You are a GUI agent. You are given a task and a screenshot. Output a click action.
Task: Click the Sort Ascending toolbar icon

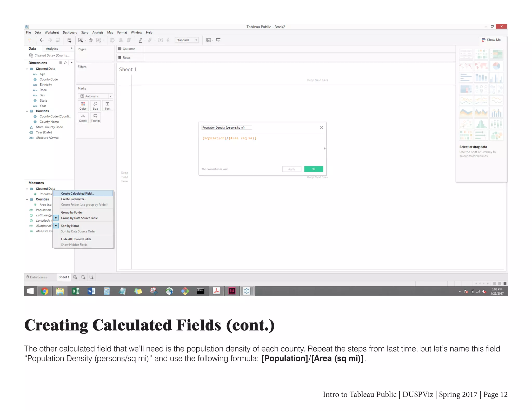coord(121,40)
